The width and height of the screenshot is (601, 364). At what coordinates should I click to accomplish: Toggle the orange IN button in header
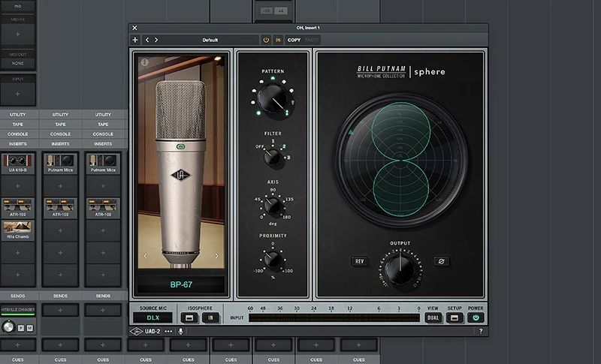278,40
